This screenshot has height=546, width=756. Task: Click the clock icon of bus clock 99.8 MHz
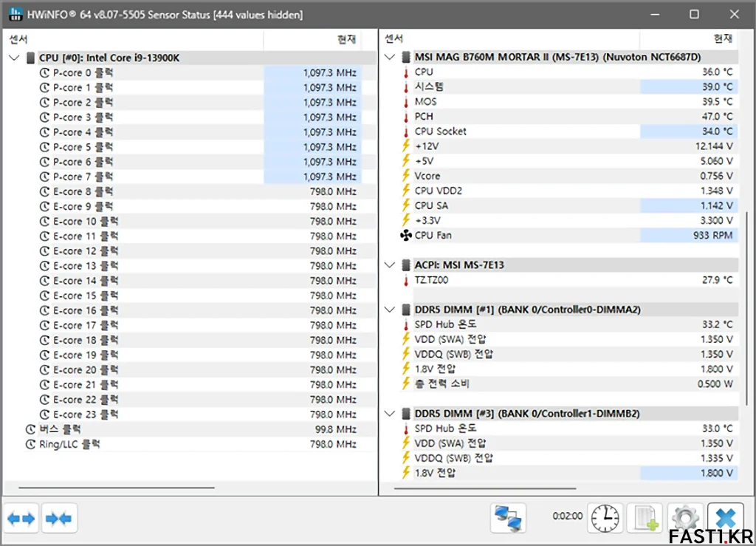coord(30,429)
